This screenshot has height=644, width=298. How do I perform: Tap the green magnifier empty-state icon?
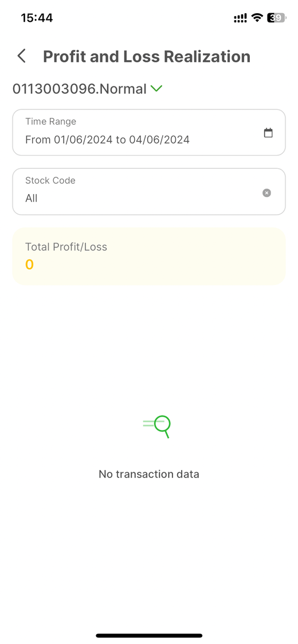click(x=156, y=426)
